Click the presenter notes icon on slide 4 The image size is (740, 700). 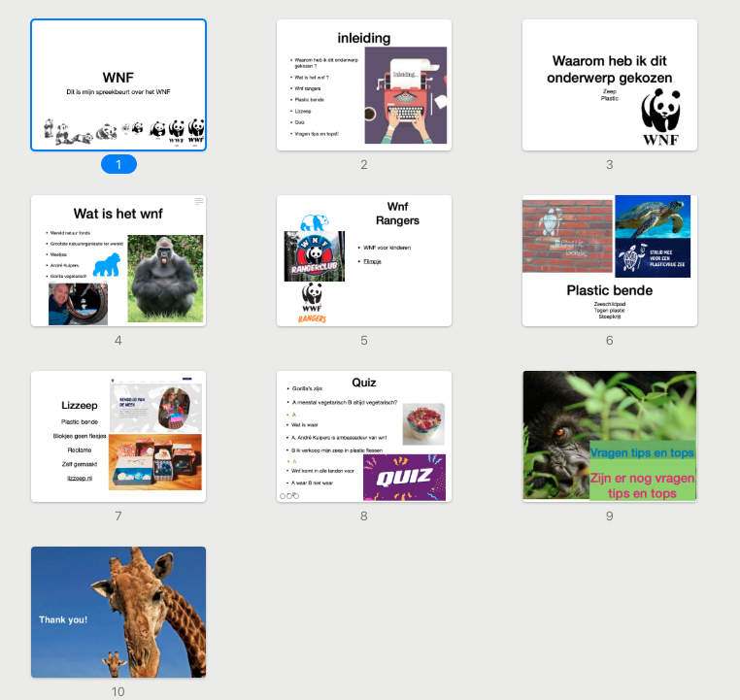tap(200, 201)
